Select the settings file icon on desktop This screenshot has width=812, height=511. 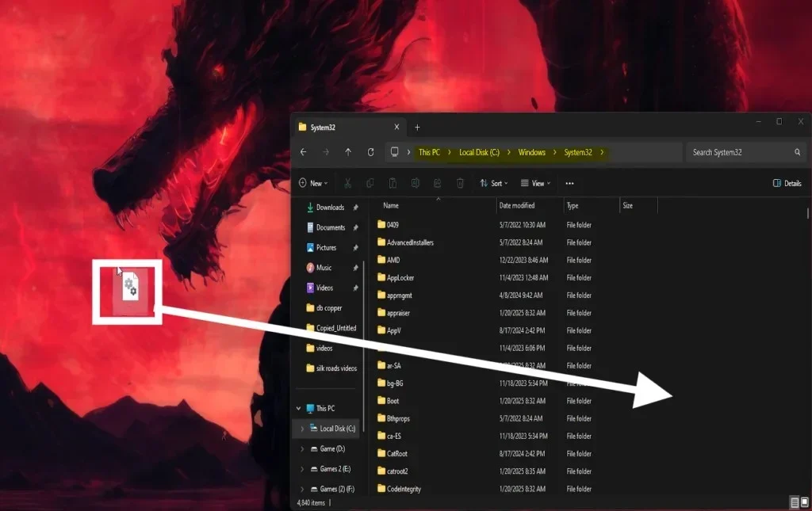coord(128,288)
